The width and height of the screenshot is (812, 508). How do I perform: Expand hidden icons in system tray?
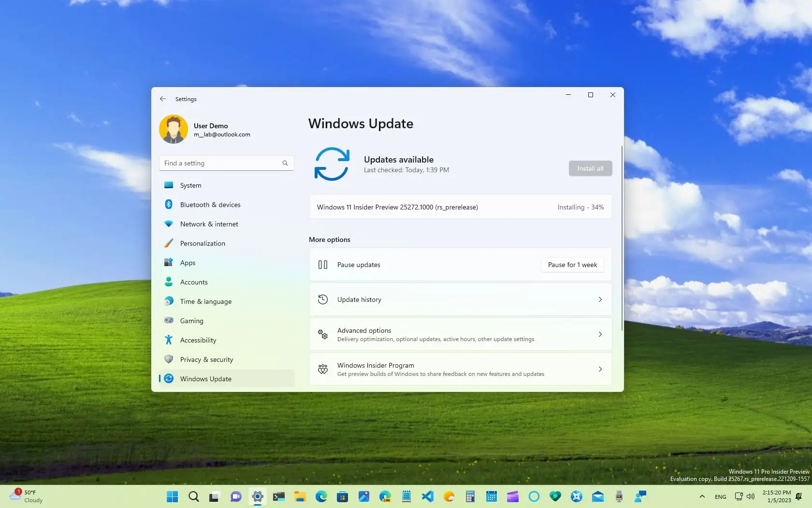coord(702,496)
